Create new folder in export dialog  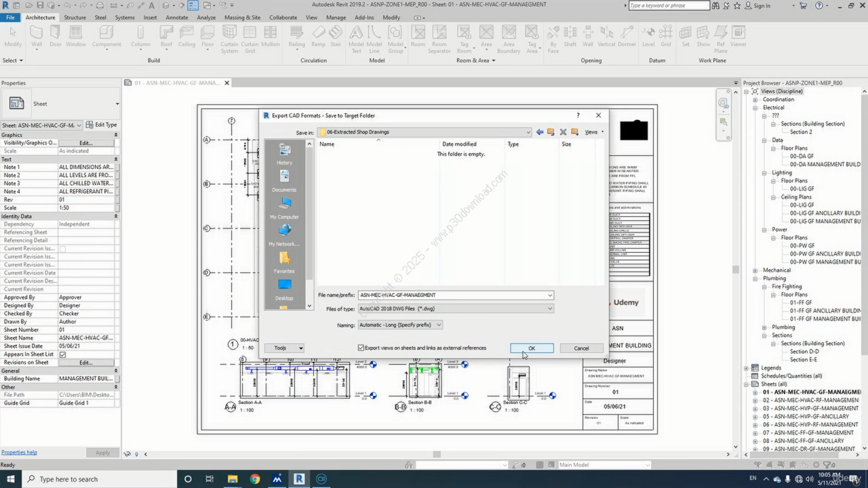(574, 132)
